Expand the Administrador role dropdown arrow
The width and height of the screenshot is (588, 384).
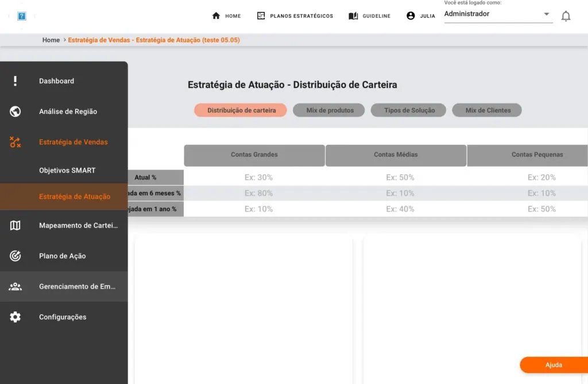547,14
